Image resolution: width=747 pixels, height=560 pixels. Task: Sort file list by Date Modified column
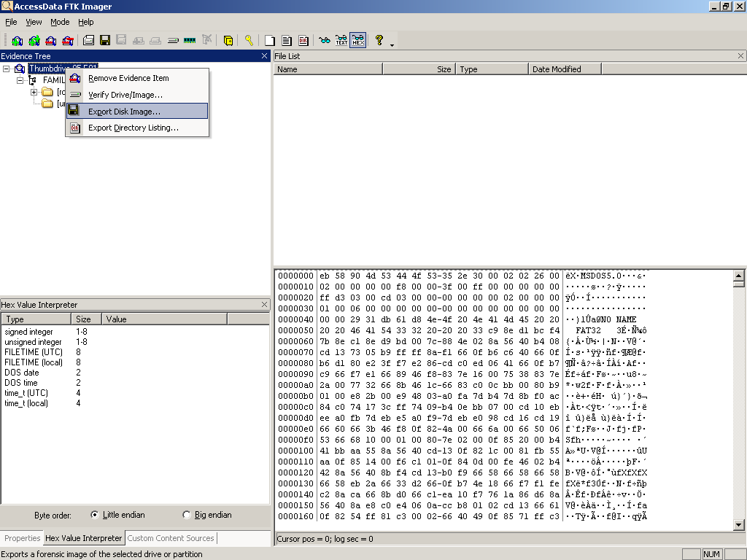tap(565, 69)
